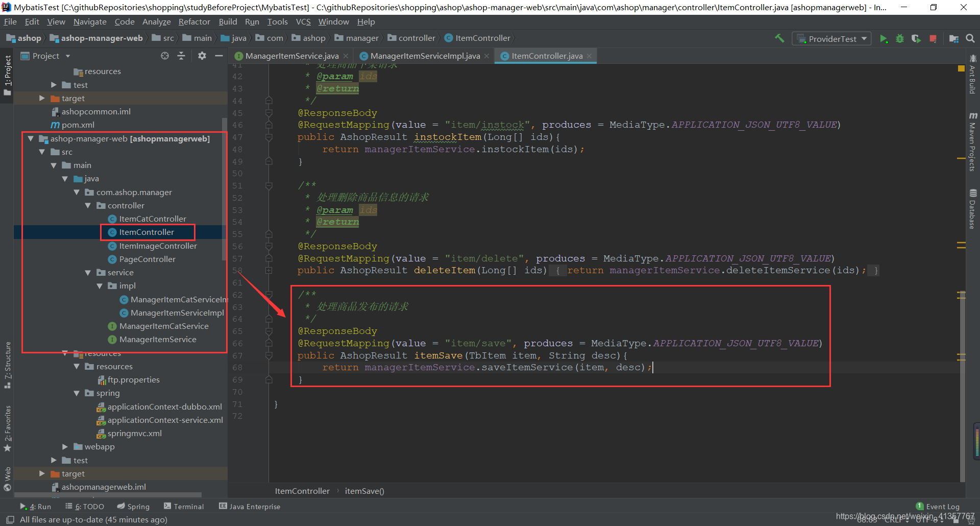The image size is (980, 526).
Task: Close the ItemController.java tab
Action: (590, 56)
